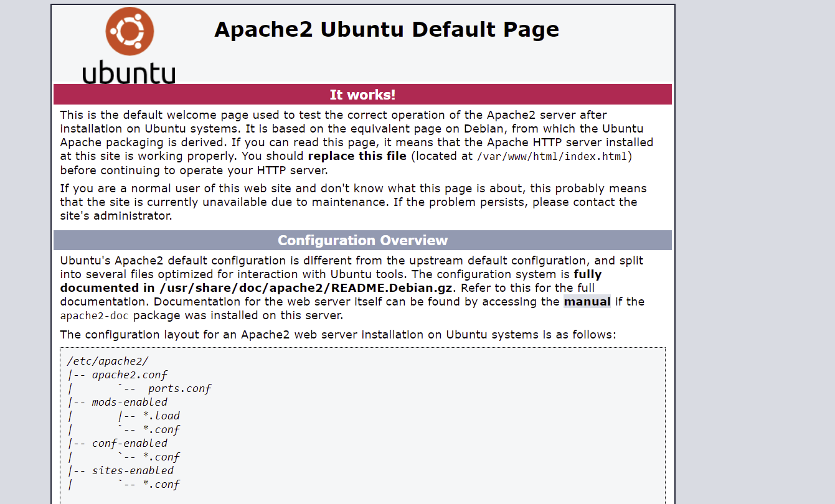Click the apache2-doc package name
The height and width of the screenshot is (504, 835).
point(94,315)
